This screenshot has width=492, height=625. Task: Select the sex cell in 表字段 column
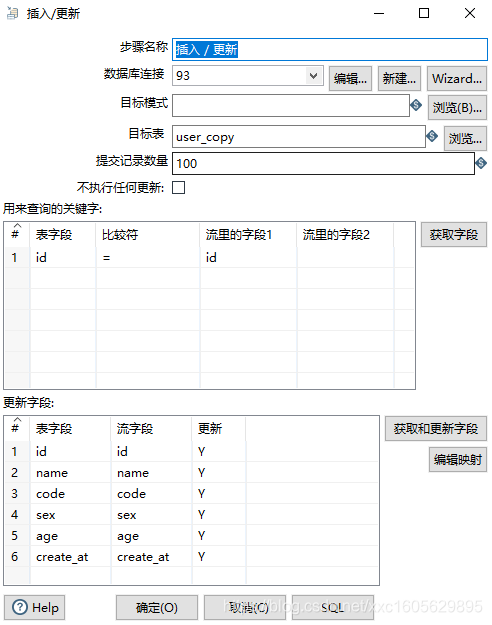(70, 515)
